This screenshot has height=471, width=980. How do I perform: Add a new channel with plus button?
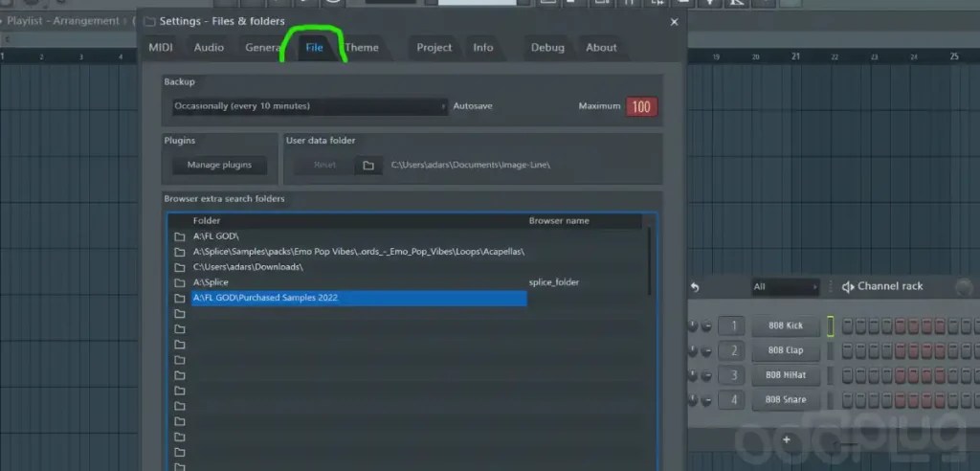pos(787,439)
